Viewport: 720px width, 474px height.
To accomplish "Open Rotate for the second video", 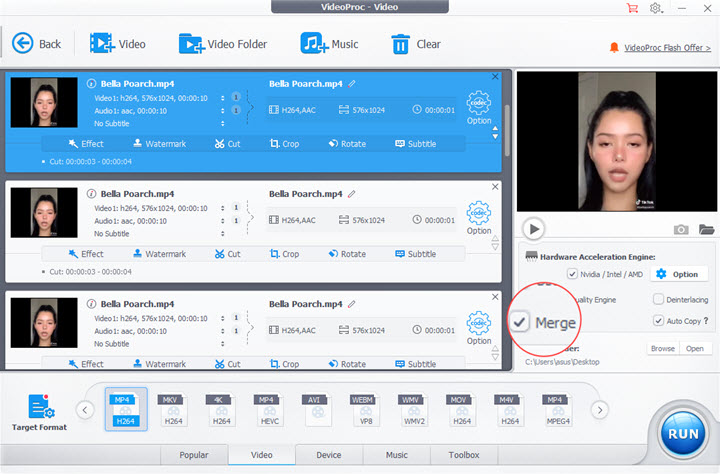I will (347, 254).
